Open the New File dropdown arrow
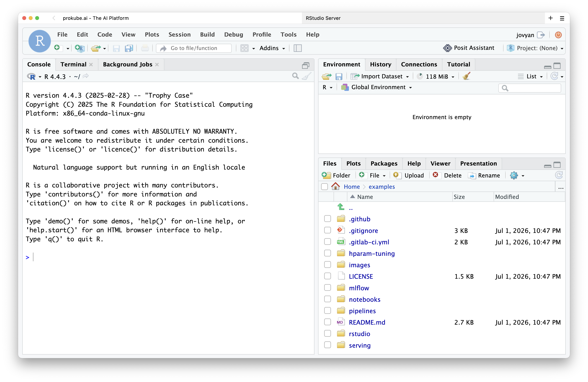Screen dimensions: 588x382 click(x=68, y=49)
